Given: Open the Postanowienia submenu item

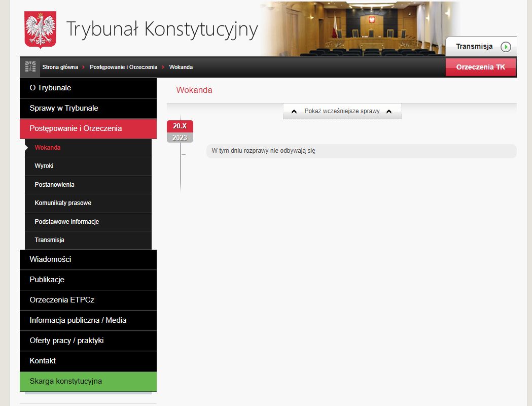Looking at the screenshot, I should tap(88, 185).
